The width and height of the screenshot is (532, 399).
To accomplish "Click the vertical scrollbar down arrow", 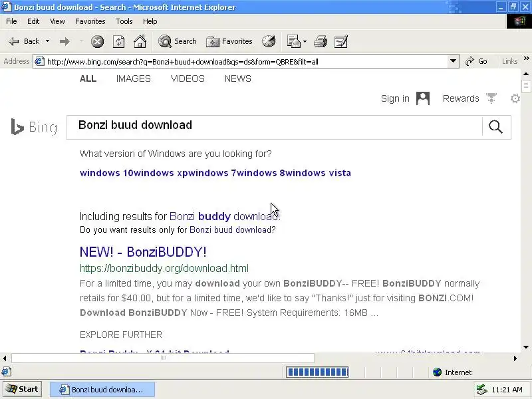I will coord(526,347).
